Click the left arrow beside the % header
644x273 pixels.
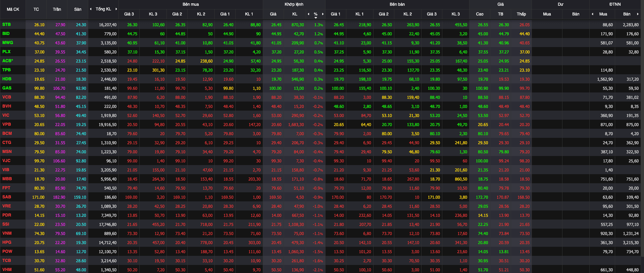[308, 14]
